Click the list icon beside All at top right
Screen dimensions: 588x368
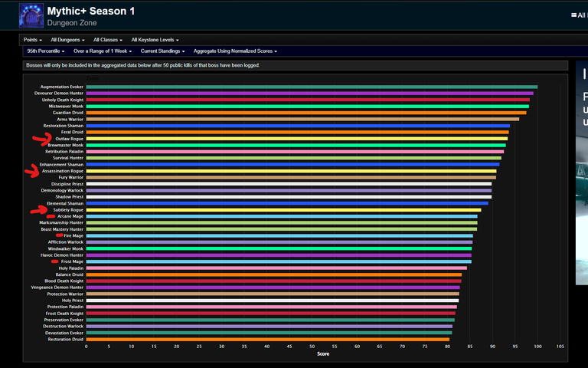pos(573,15)
